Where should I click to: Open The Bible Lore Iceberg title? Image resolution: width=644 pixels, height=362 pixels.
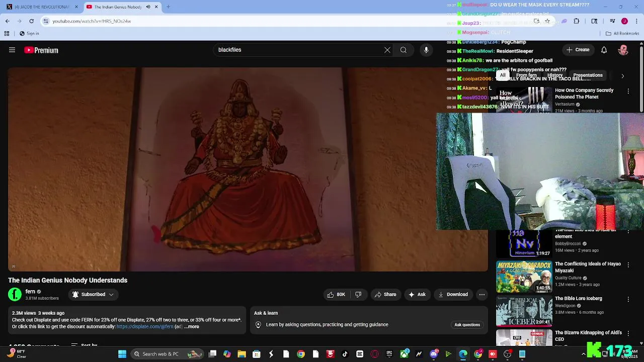pos(579,299)
